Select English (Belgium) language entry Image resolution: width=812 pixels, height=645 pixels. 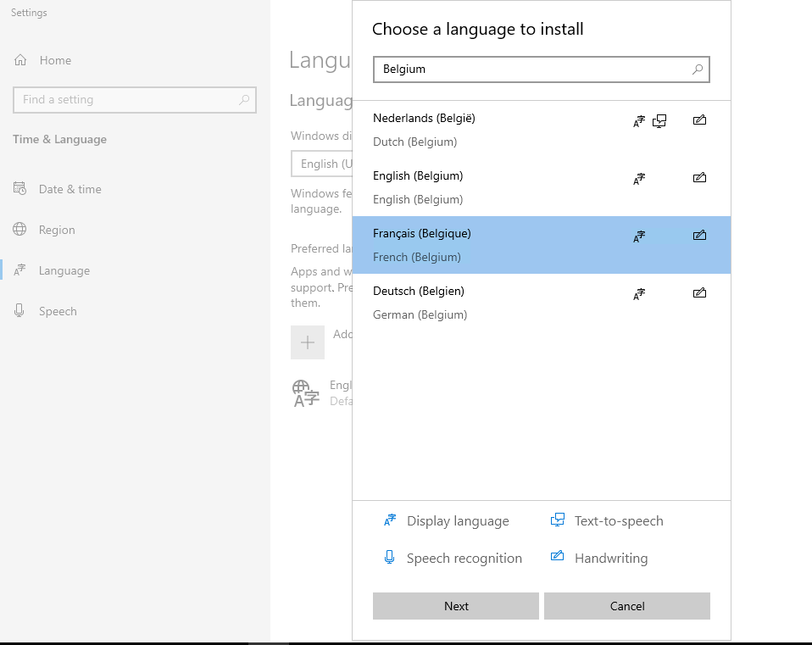(x=541, y=187)
